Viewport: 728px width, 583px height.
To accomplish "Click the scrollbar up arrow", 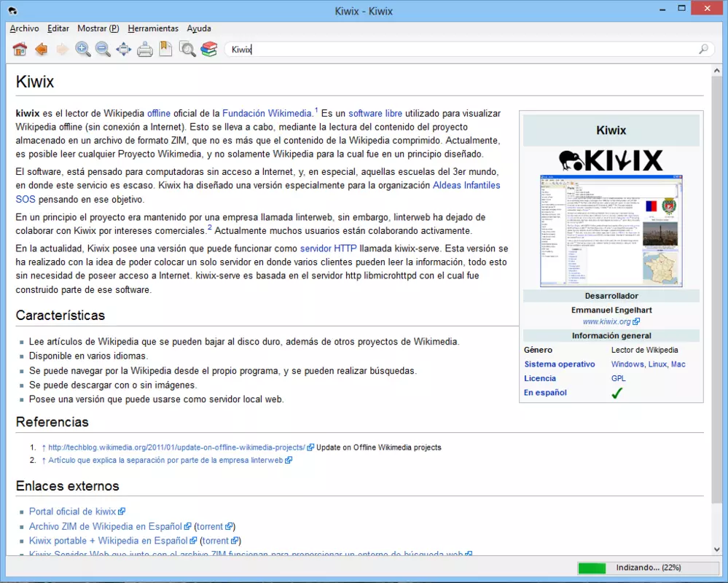I will point(717,71).
